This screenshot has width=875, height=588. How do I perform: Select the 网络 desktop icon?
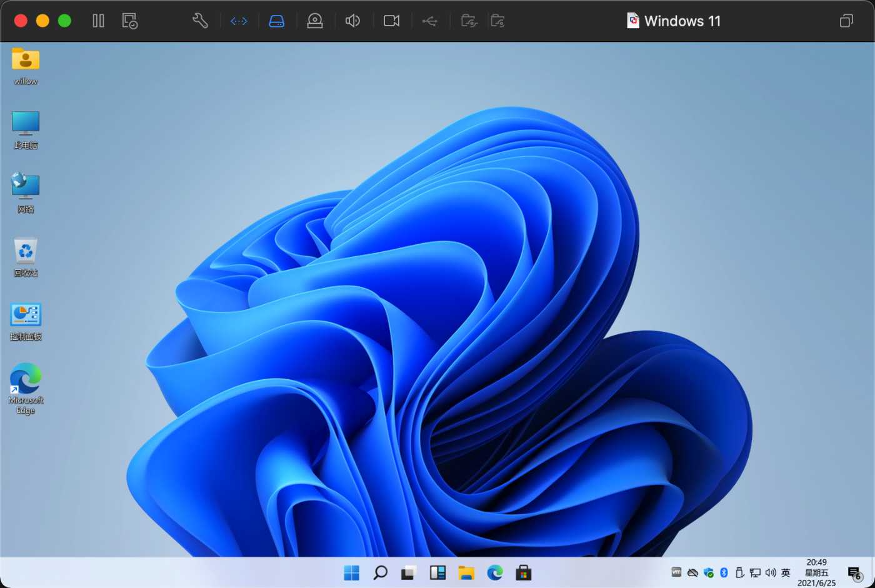tap(26, 194)
